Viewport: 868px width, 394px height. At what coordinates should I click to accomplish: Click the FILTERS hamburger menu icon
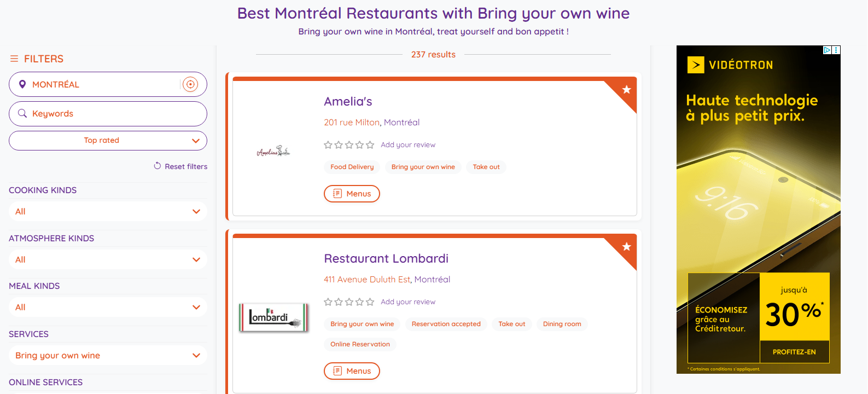(x=14, y=59)
